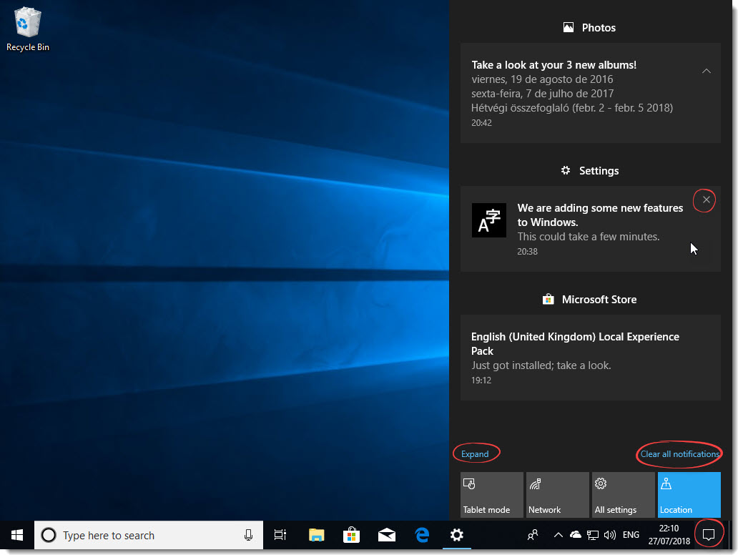
Task: Click the ENG language indicator
Action: (x=631, y=534)
